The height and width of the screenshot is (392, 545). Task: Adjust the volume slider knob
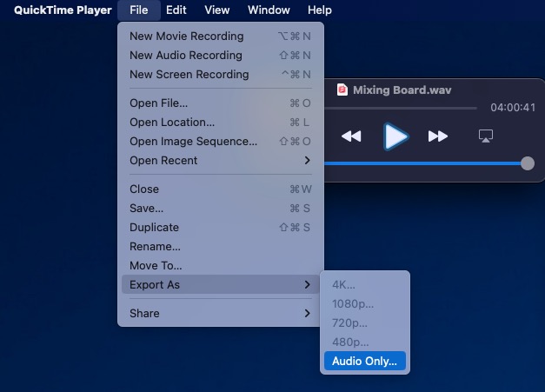click(528, 163)
